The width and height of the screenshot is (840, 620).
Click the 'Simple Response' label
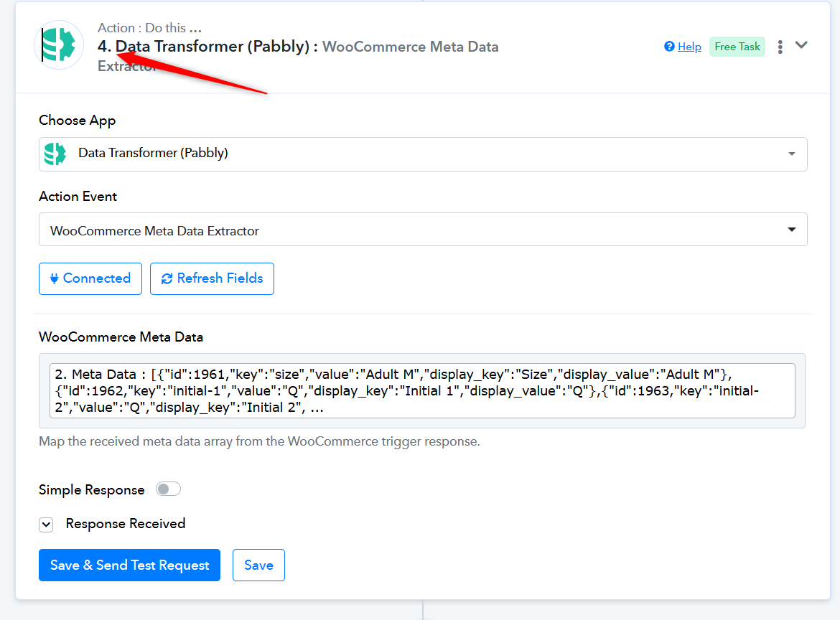coord(92,490)
